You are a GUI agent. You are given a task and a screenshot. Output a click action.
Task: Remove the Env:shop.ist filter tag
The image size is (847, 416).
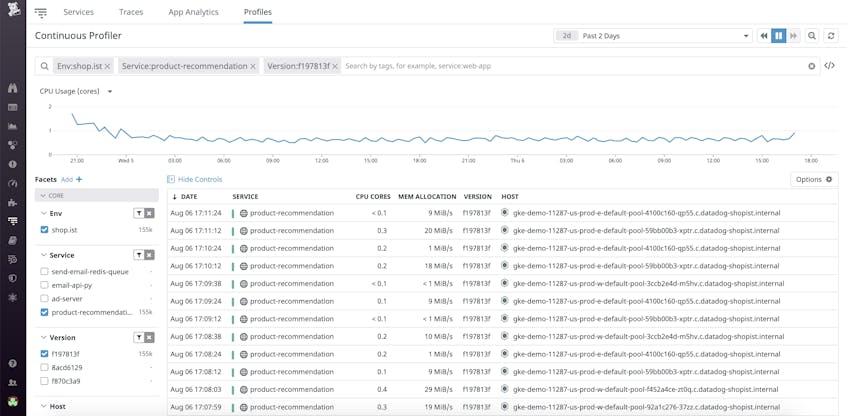pos(107,66)
